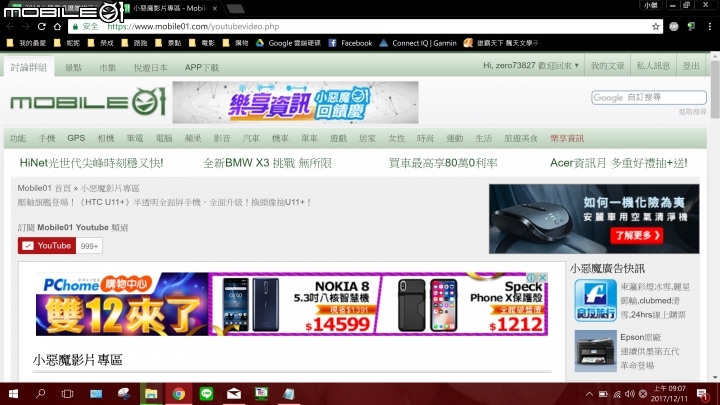Bookmark this page with the star icon
The height and width of the screenshot is (405, 720).
point(655,27)
